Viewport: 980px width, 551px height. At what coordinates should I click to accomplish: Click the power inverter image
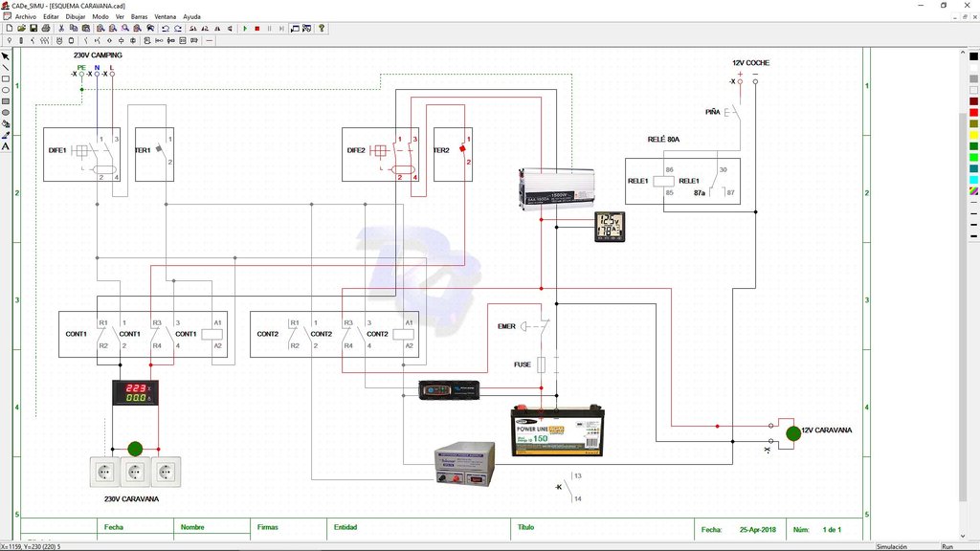(x=556, y=189)
